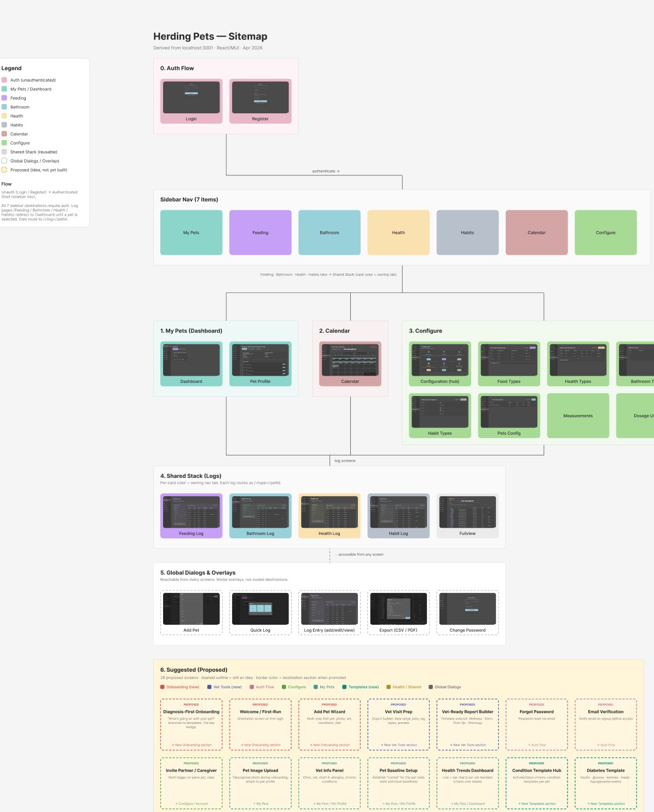Select the yellow Health sidebar nav card
The width and height of the screenshot is (654, 812).
(x=398, y=233)
